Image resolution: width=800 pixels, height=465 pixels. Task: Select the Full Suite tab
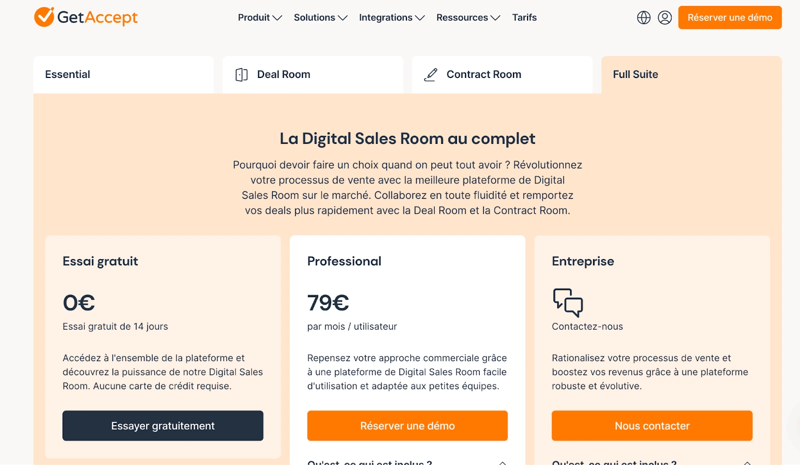pos(691,75)
